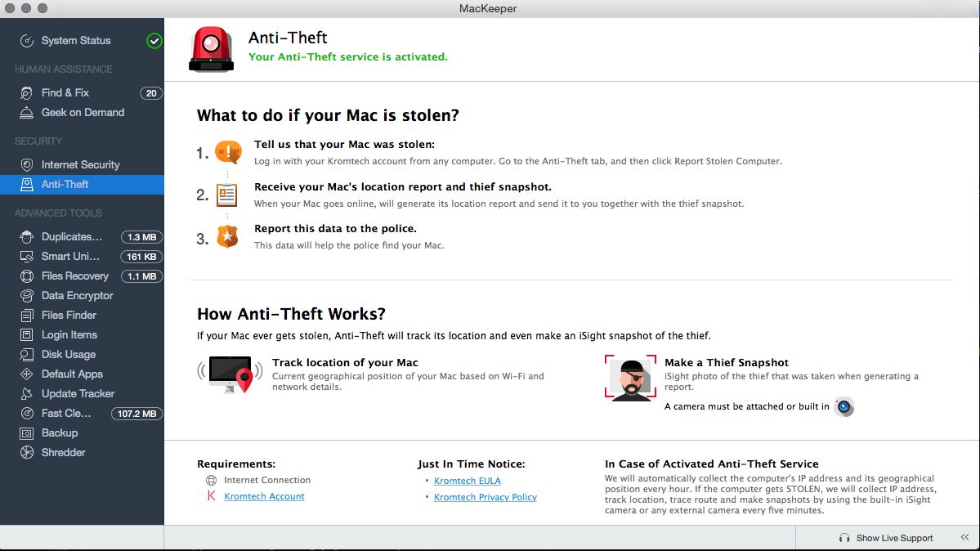Click the Files Finder icon
The height and width of the screenshot is (551, 980).
point(26,316)
